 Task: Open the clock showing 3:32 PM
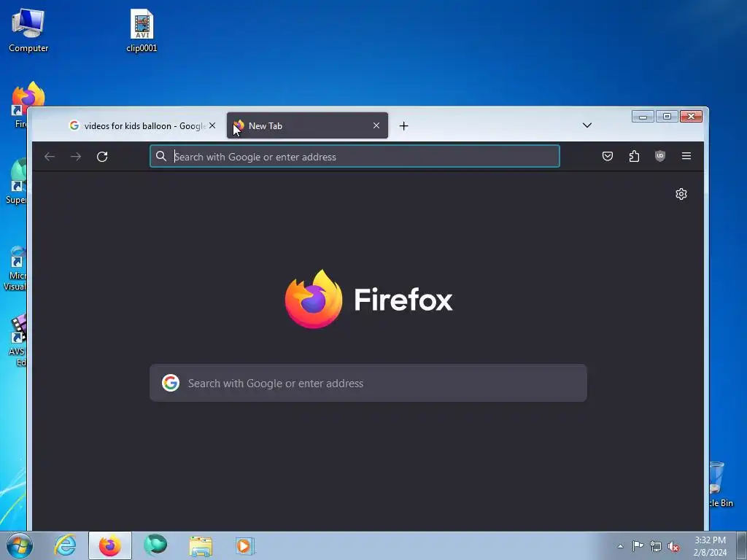710,546
